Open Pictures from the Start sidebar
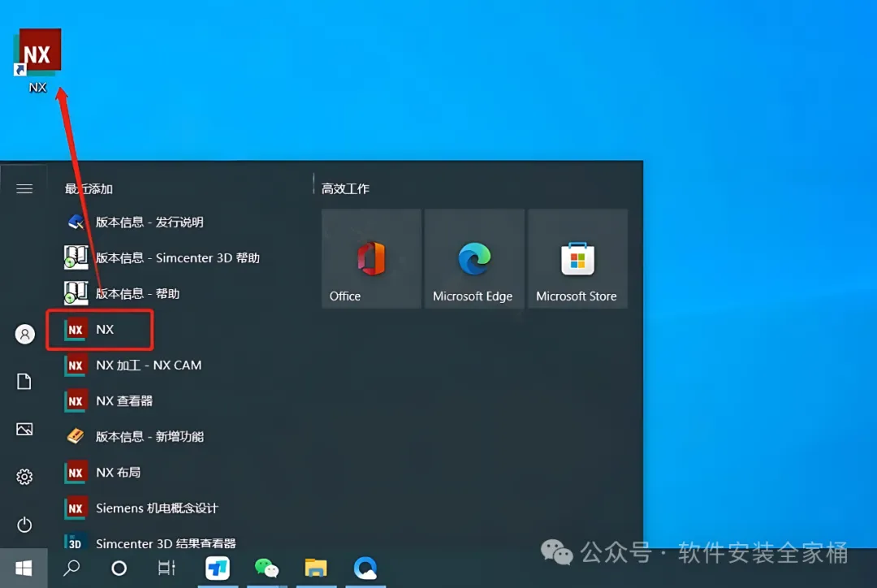The width and height of the screenshot is (877, 588). pos(24,429)
